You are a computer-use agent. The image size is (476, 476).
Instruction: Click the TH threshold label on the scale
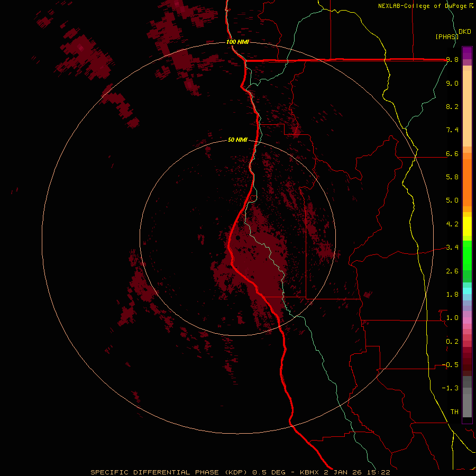pos(454,412)
